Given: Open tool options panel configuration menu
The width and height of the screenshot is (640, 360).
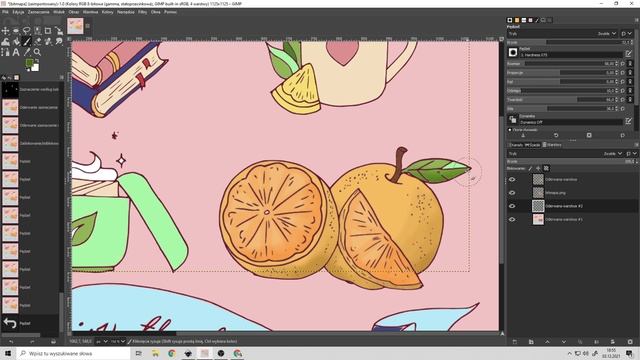Looking at the screenshot, I should click(x=636, y=20).
